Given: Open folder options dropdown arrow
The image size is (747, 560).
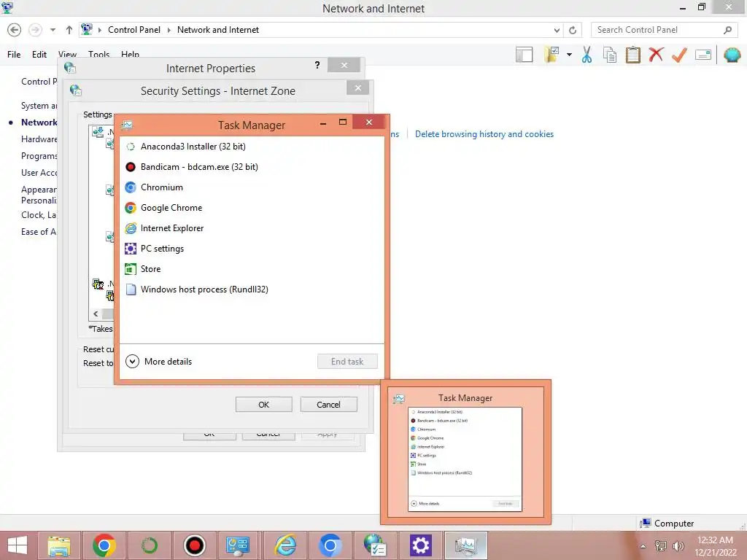Looking at the screenshot, I should click(x=569, y=55).
